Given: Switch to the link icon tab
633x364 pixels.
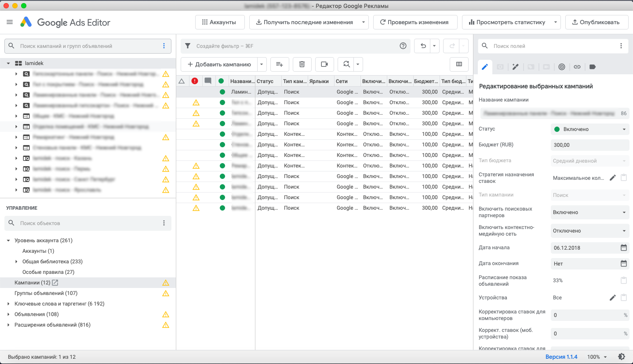Looking at the screenshot, I should click(577, 67).
